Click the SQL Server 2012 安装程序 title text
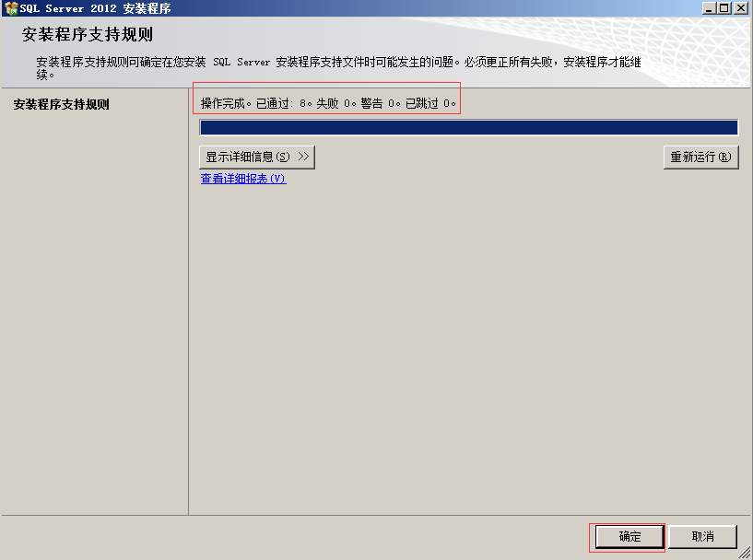Viewport: 753px width, 560px height. point(95,8)
